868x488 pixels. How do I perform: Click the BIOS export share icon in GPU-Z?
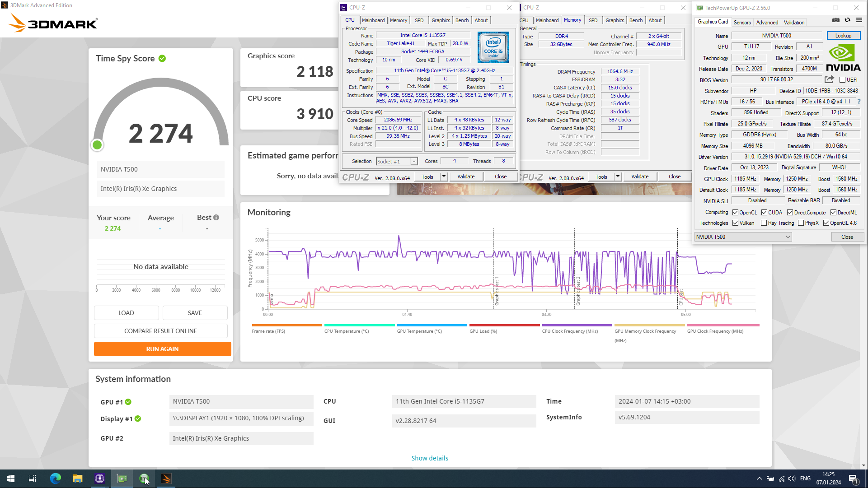[829, 79]
